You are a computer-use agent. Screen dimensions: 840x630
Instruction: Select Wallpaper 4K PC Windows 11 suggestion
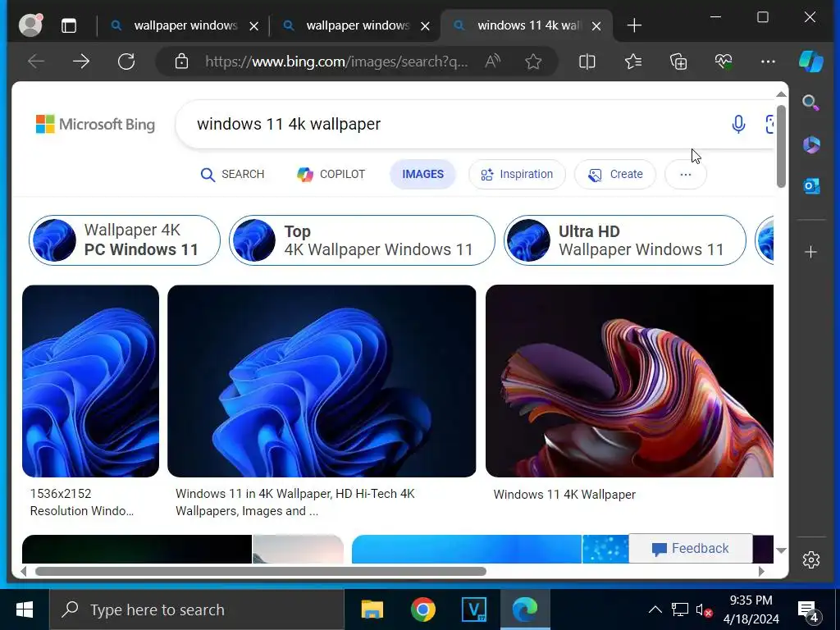pos(125,240)
